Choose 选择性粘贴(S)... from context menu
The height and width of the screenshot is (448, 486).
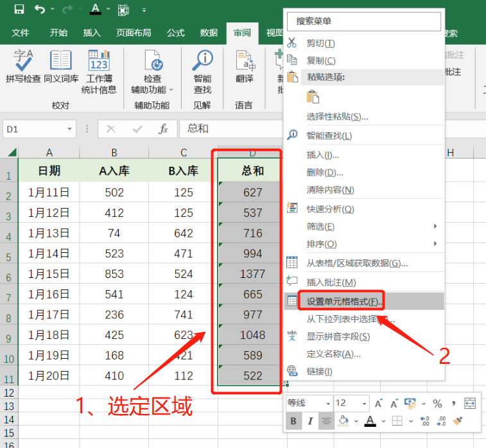click(364, 116)
